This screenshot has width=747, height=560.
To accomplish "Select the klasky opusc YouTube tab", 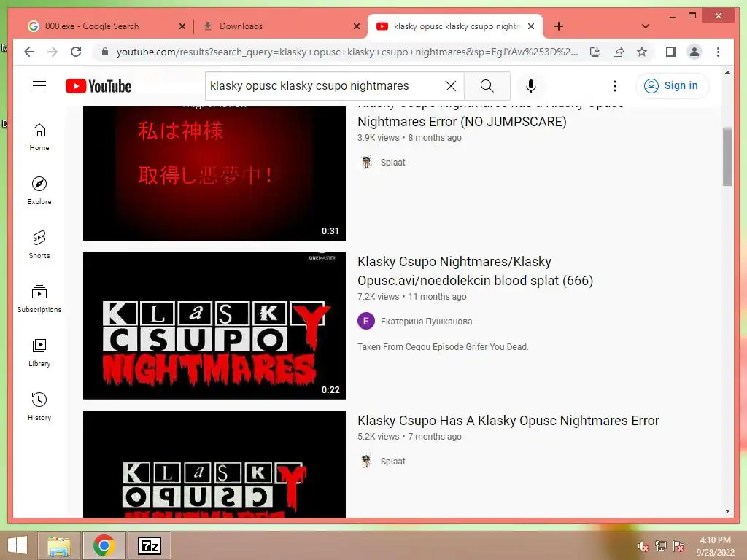I will (455, 26).
